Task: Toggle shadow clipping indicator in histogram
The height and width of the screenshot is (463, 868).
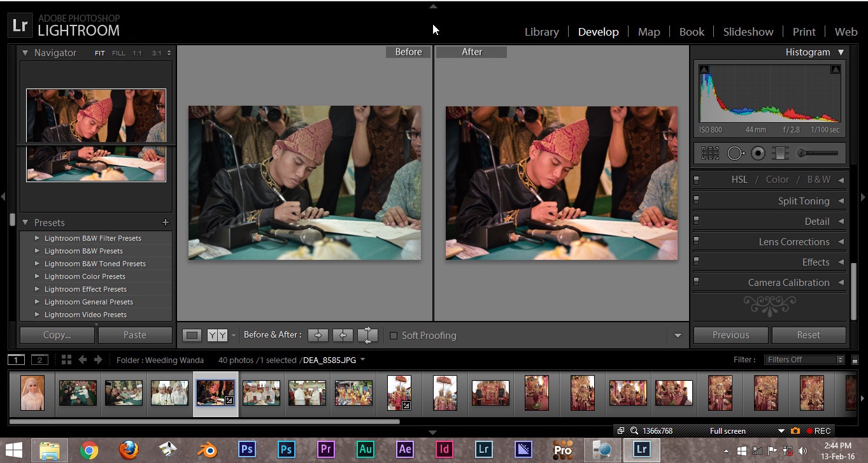Action: click(704, 69)
